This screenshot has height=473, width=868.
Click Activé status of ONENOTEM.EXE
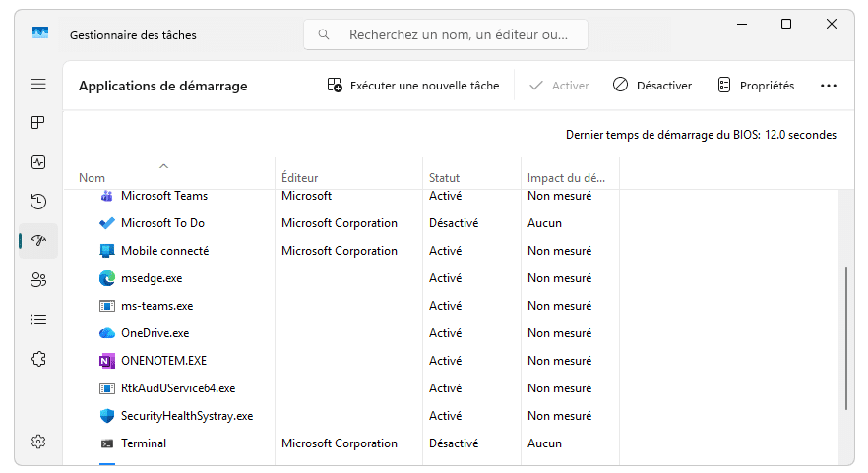pyautogui.click(x=445, y=361)
